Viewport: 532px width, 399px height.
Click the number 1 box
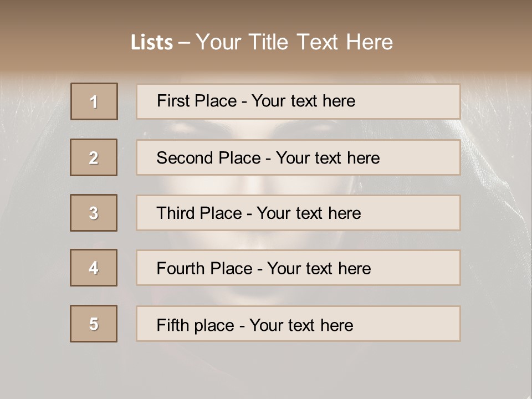(x=94, y=101)
